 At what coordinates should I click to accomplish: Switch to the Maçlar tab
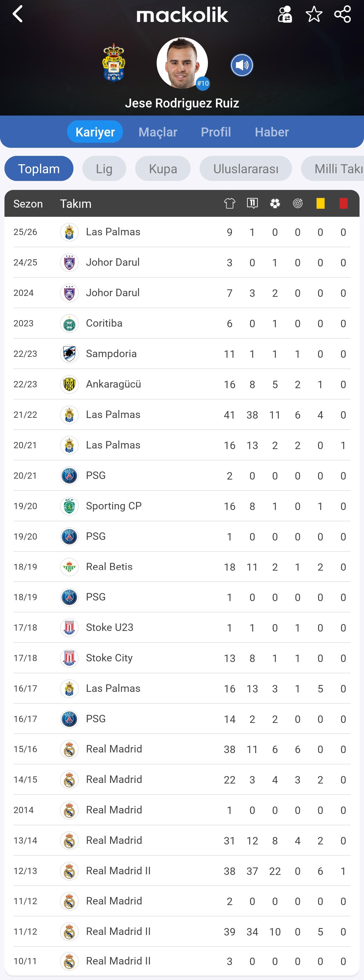point(158,132)
